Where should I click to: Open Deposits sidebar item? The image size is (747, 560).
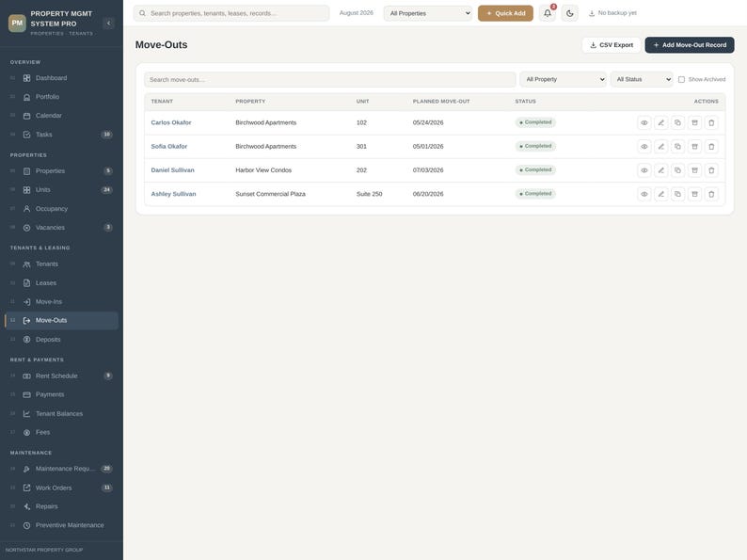pos(61,340)
